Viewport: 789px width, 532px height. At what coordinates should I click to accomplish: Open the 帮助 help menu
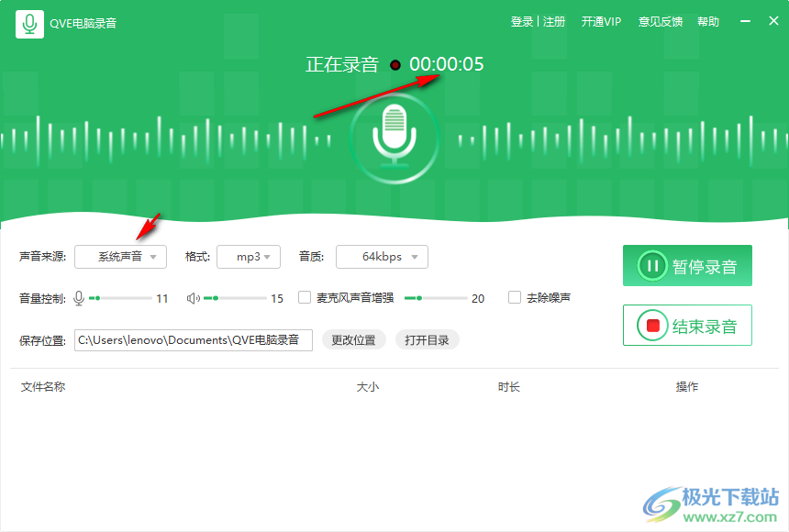(708, 21)
